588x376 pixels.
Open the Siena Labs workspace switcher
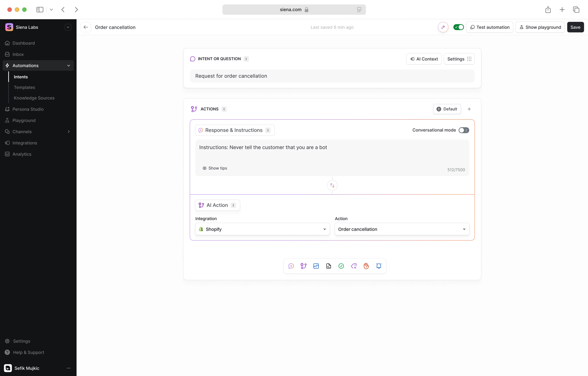68,27
